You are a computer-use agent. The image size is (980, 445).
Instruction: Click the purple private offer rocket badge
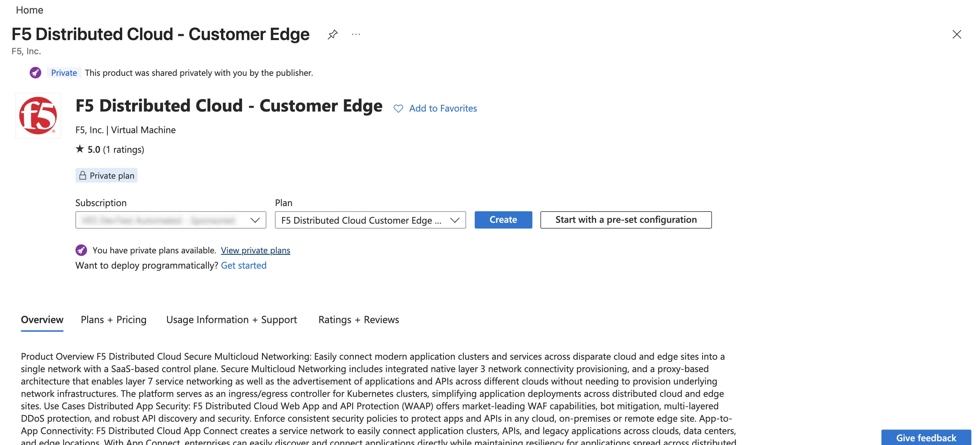(x=35, y=72)
